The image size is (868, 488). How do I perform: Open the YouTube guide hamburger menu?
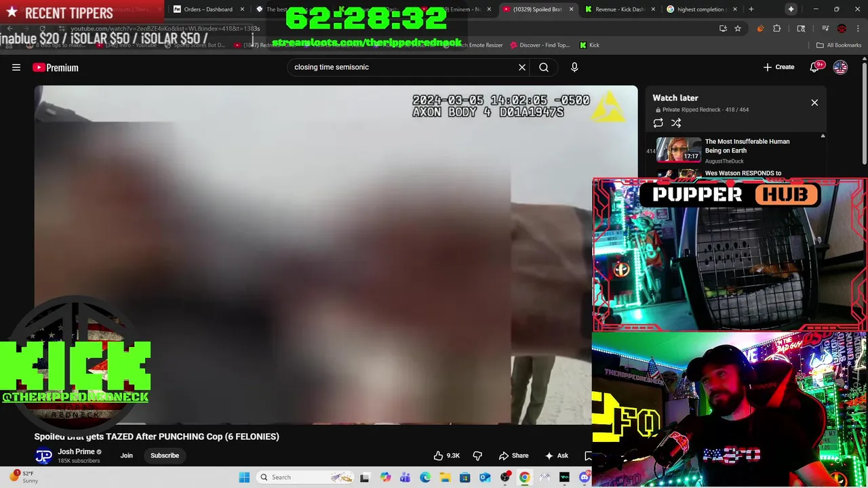point(16,67)
